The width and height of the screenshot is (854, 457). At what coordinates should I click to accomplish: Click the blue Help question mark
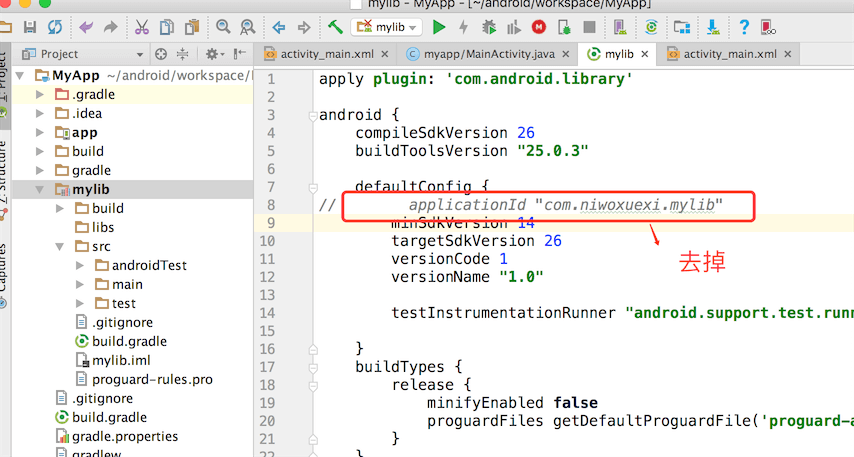(744, 27)
